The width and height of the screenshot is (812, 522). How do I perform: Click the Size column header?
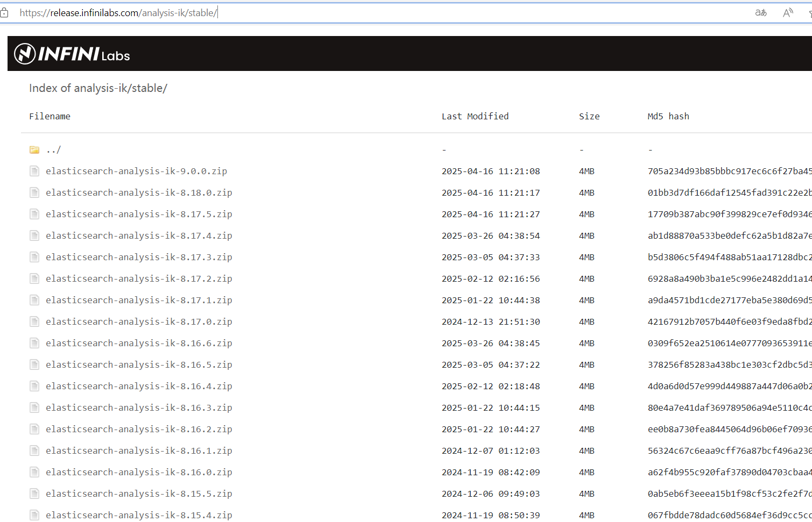(x=589, y=116)
